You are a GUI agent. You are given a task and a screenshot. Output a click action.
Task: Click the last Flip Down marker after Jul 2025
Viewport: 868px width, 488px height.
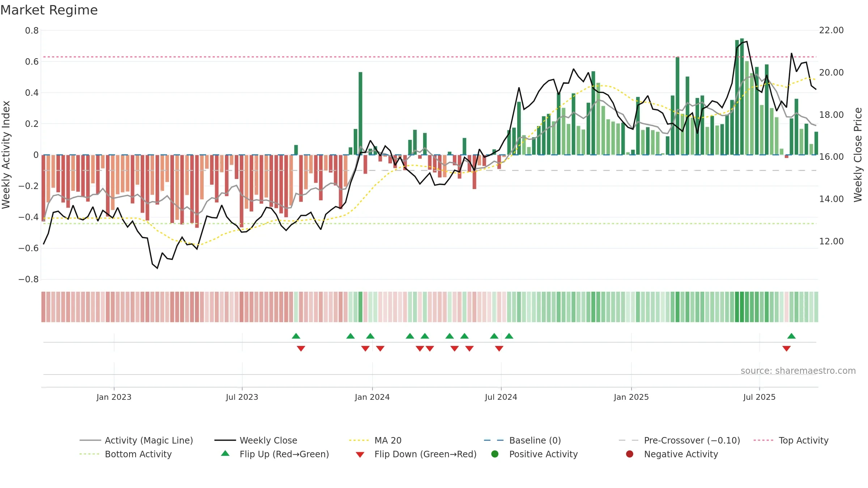(x=786, y=348)
